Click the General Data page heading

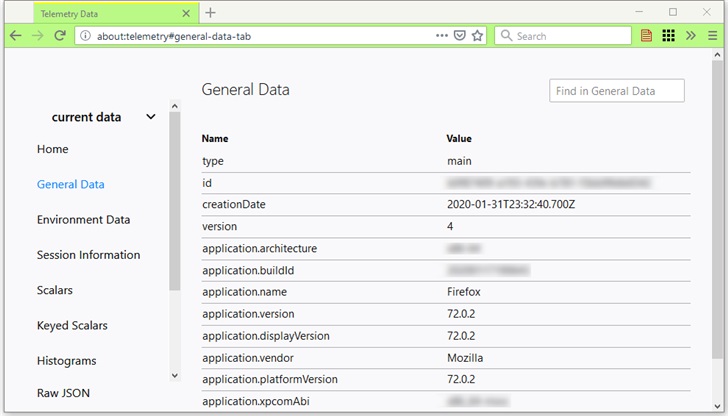[x=245, y=89]
